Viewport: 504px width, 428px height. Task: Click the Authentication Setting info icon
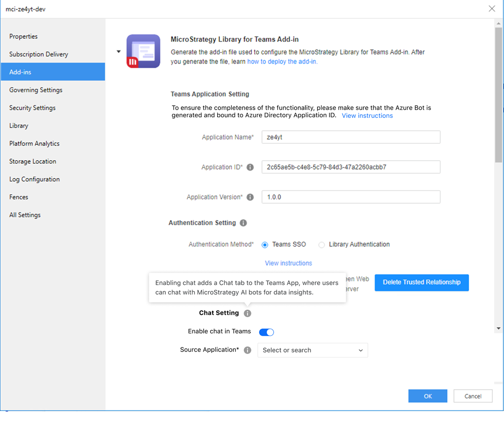243,223
